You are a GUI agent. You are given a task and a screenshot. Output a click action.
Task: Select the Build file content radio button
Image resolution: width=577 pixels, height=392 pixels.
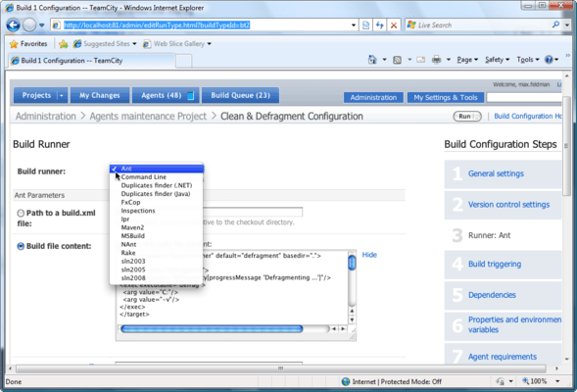coord(21,246)
